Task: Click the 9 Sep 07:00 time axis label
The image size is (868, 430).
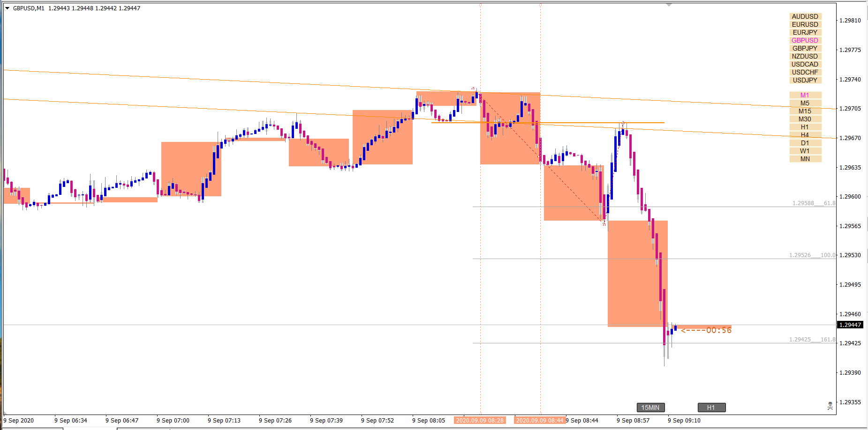Action: (x=173, y=421)
